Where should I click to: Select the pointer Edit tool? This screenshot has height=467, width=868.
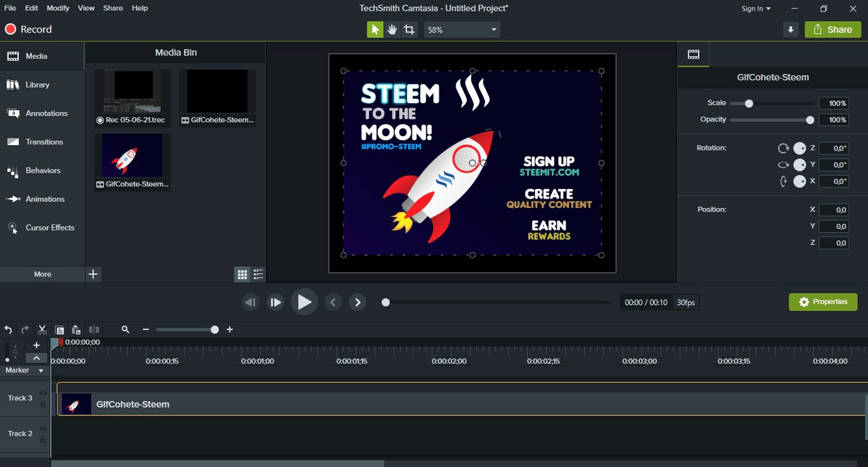(x=375, y=29)
